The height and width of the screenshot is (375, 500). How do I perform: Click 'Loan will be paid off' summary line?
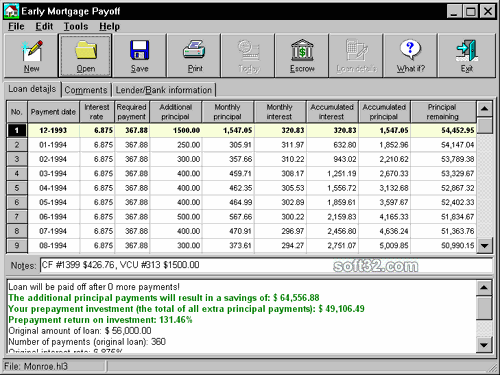(94, 287)
